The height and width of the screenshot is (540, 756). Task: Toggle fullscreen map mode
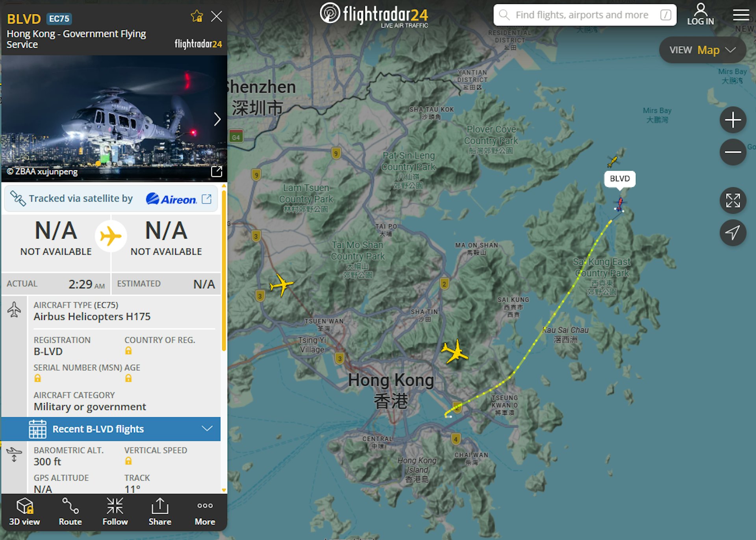733,200
